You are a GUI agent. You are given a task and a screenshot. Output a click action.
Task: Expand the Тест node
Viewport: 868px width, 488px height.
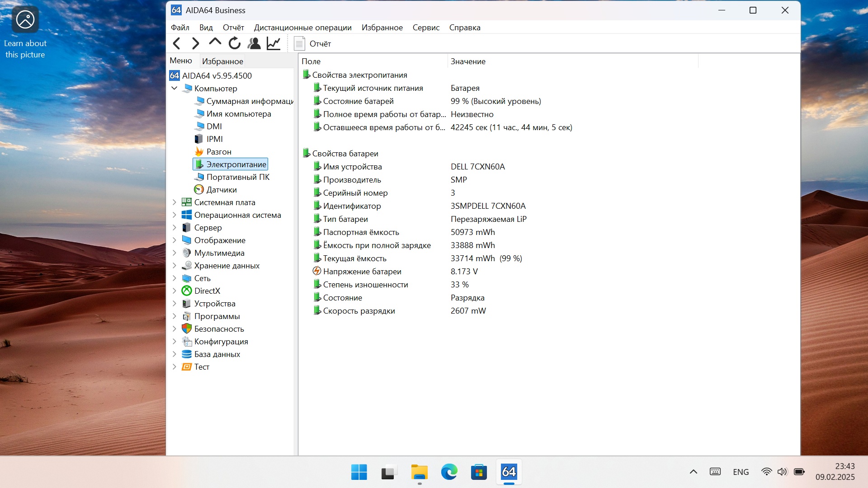pos(175,367)
